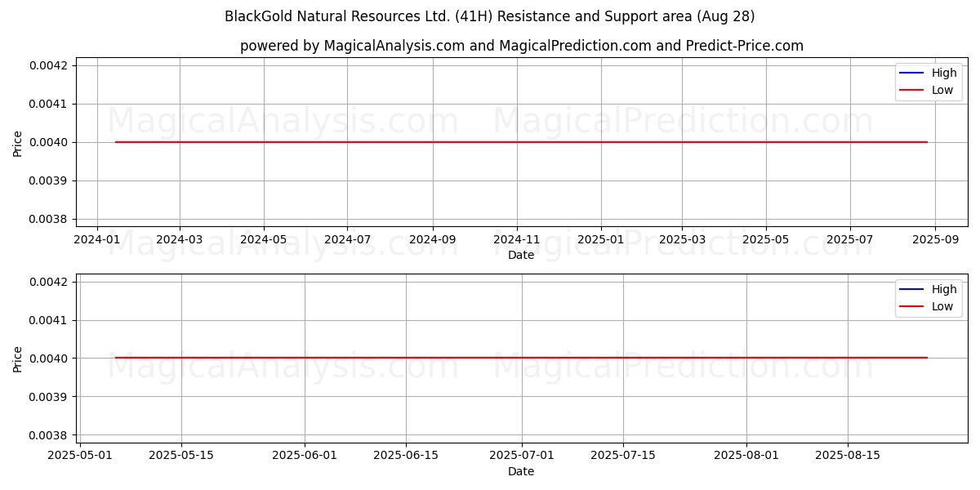This screenshot has width=980, height=490.
Task: Click the '2025-09' date tick label
Action: click(935, 240)
